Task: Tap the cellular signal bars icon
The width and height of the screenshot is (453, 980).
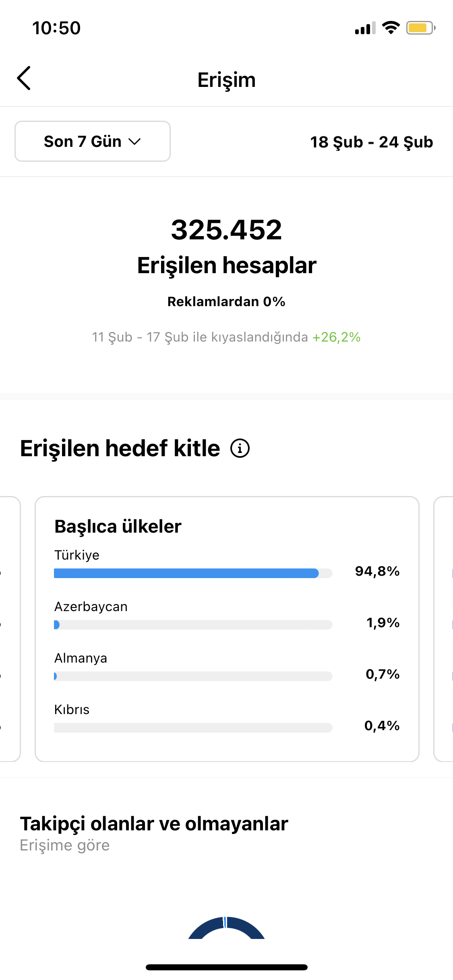Action: 365,28
